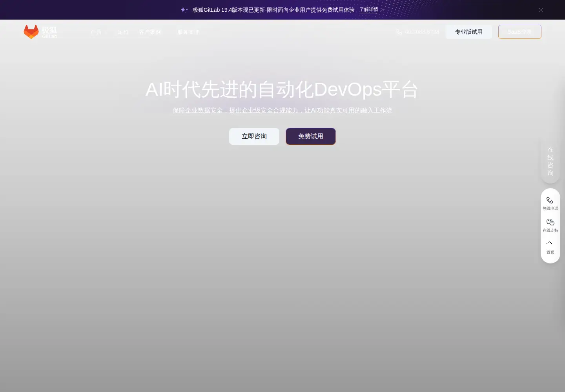This screenshot has height=392, width=565.
Task: Go to the 定价 page
Action: coord(123,32)
